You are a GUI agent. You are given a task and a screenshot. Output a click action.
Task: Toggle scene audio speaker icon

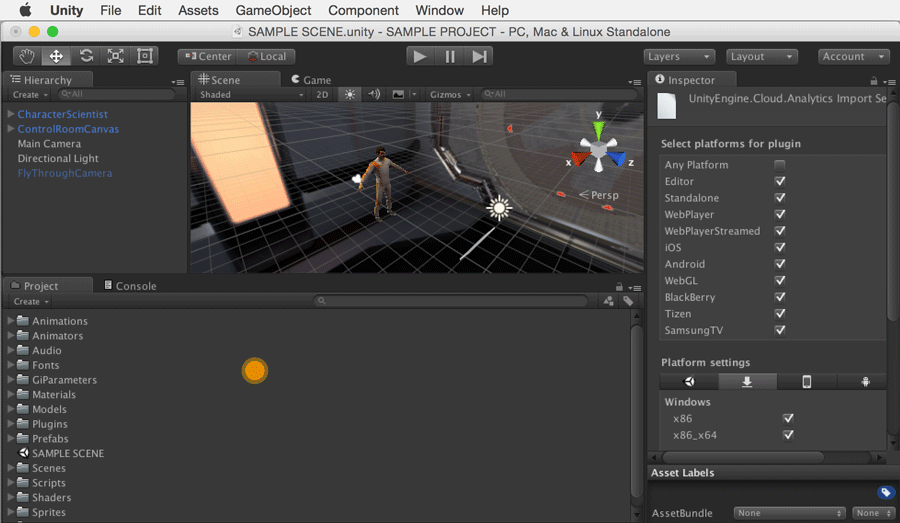(374, 95)
